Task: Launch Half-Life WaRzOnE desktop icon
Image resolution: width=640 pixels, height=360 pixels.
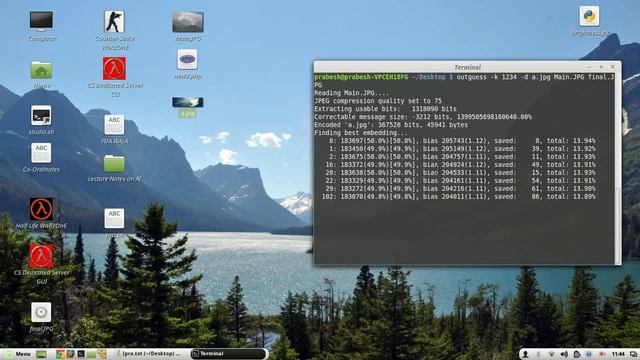Action: pyautogui.click(x=41, y=209)
